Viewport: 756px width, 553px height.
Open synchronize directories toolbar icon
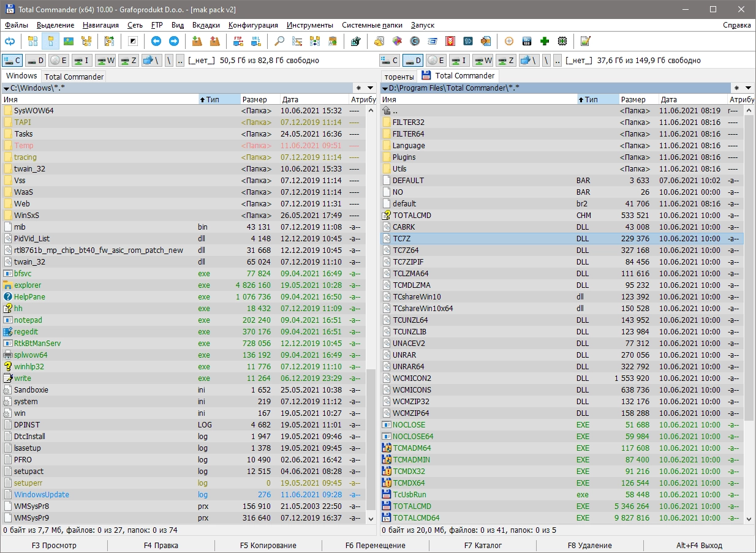click(315, 41)
